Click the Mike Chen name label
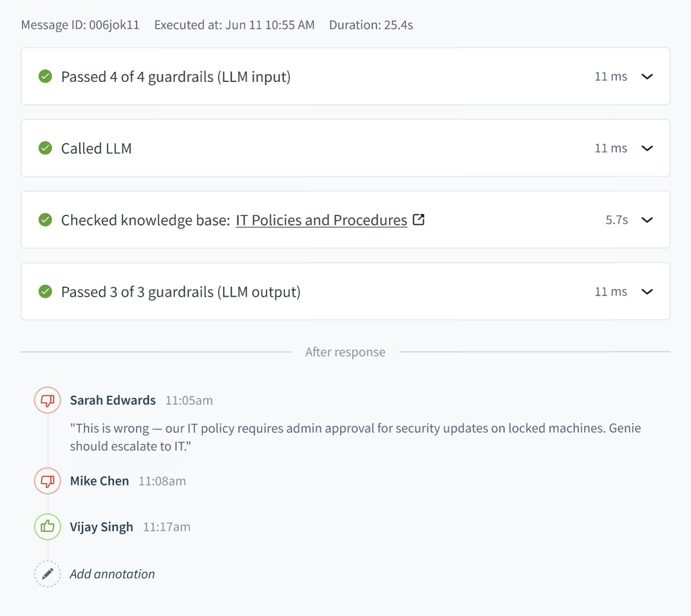The width and height of the screenshot is (691, 616). (x=100, y=481)
